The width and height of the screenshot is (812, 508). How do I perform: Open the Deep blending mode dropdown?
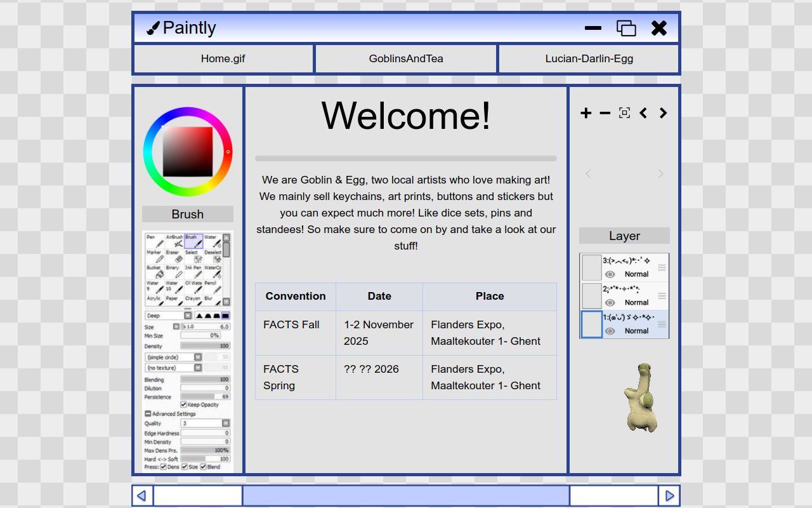(188, 316)
